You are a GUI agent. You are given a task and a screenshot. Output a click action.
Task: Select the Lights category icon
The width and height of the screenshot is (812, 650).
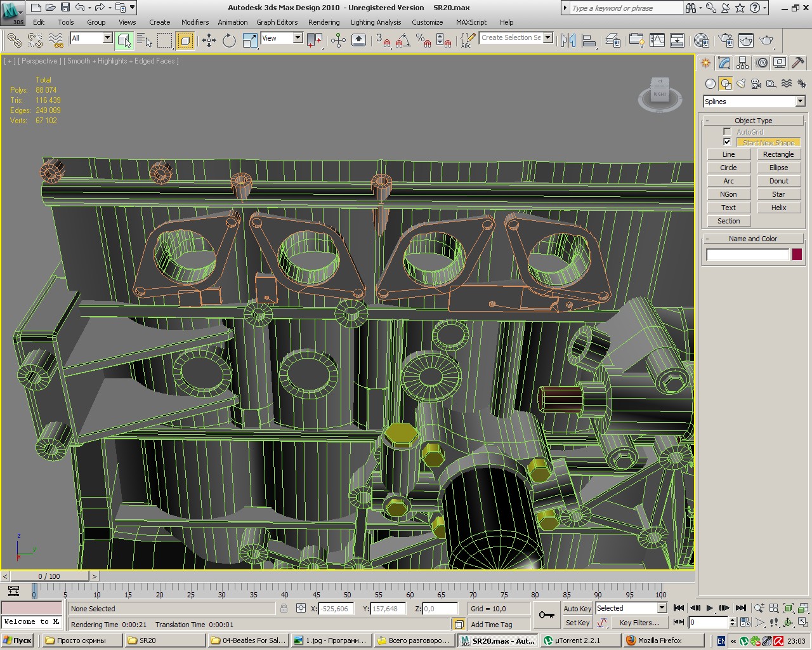(741, 84)
